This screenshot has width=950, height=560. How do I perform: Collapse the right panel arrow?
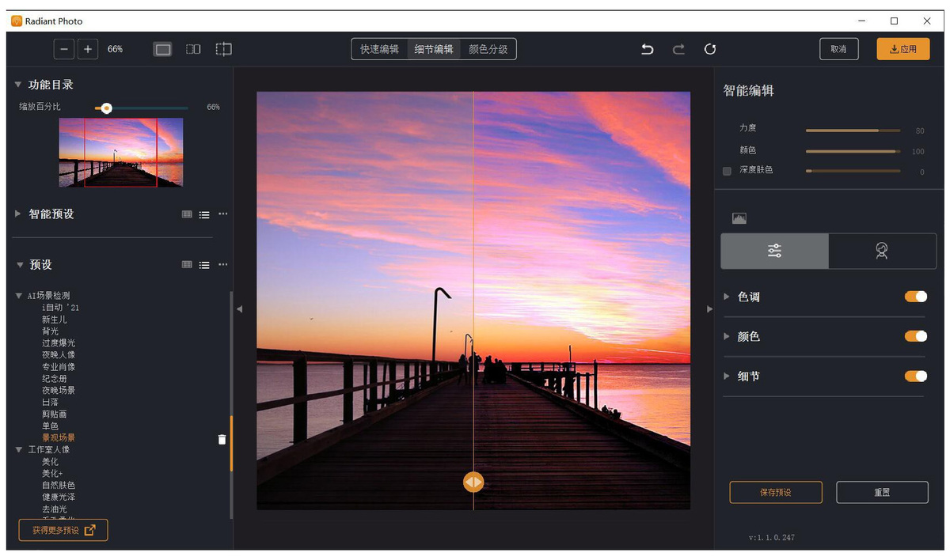tap(709, 309)
